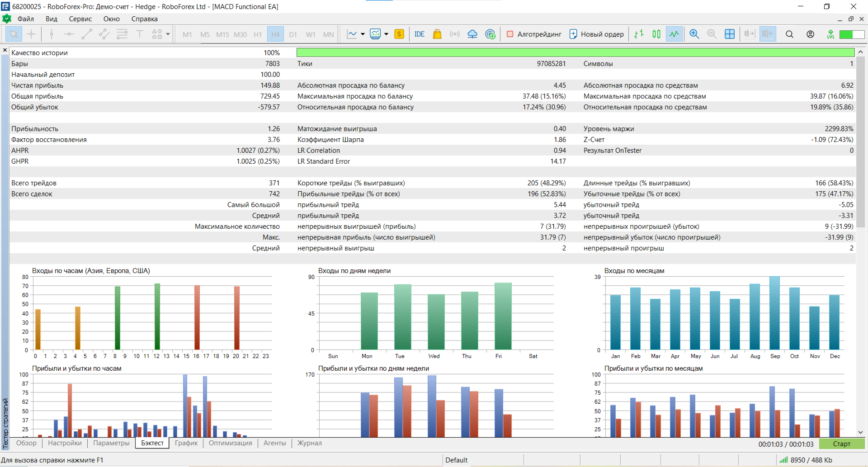Expand the indicators list dropdown arrow
The height and width of the screenshot is (467, 868).
point(363,34)
